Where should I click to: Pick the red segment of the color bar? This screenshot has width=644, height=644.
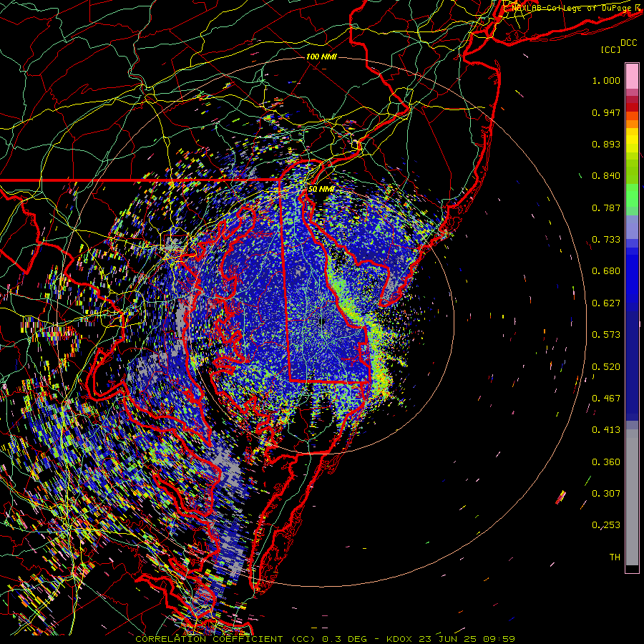point(632,107)
